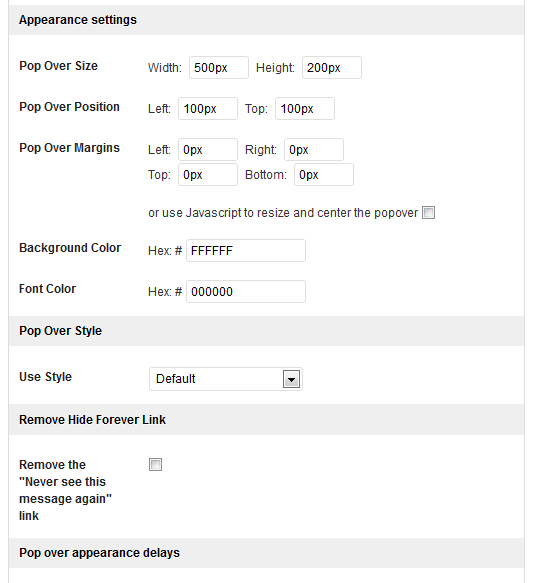Click the Appearance settings section header

click(266, 20)
